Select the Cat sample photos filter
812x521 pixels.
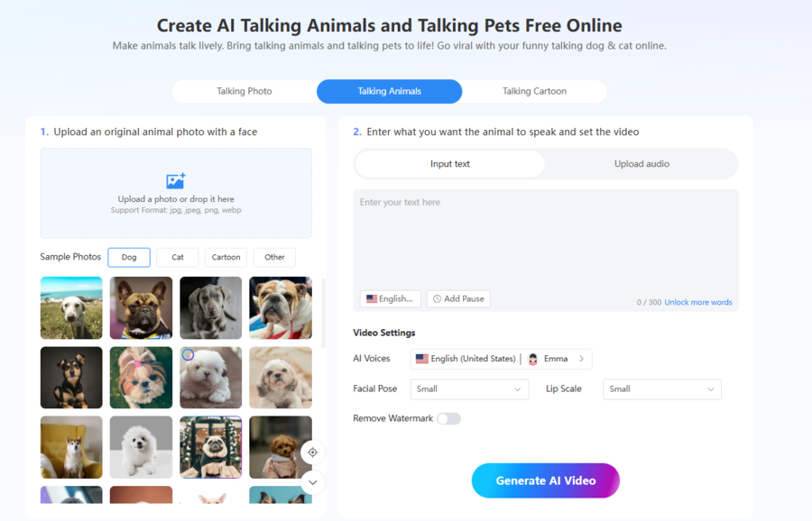[178, 257]
